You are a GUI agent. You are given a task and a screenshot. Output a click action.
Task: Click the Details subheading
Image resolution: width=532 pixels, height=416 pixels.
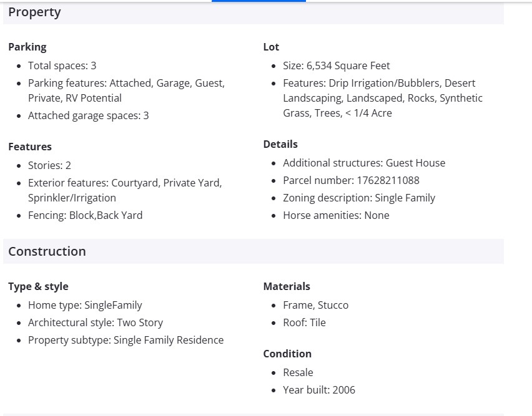[x=280, y=144]
